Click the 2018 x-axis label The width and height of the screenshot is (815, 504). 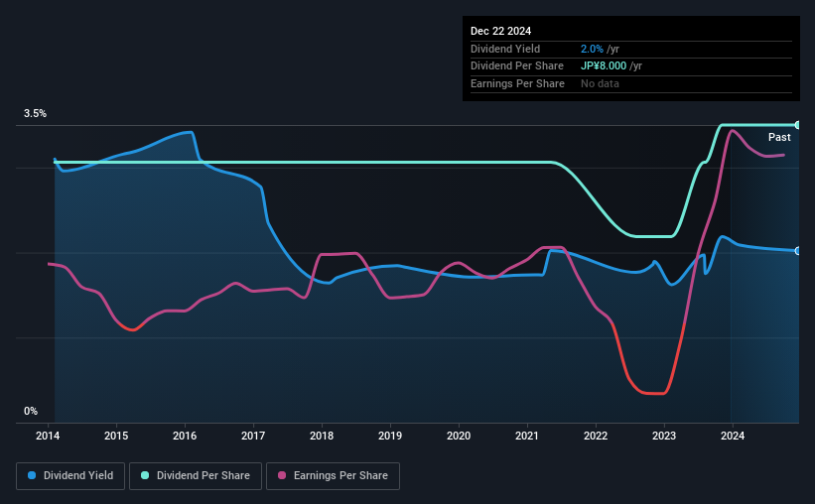point(322,436)
